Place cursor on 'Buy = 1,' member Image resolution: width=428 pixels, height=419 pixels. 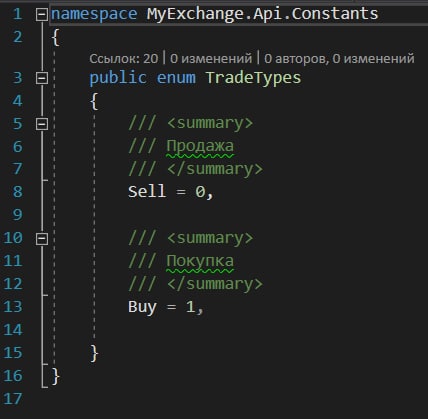tap(166, 307)
